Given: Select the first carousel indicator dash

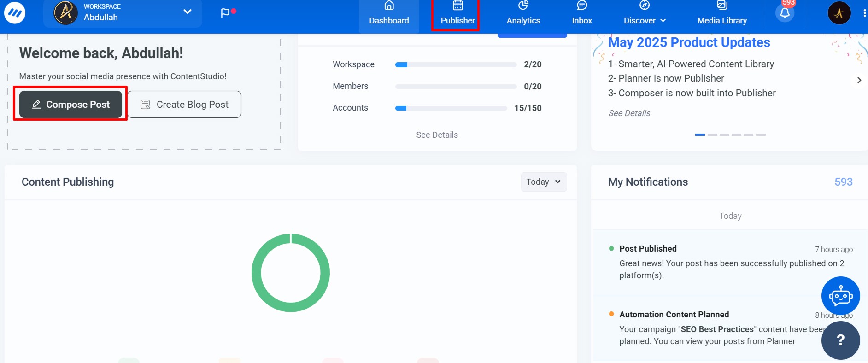Looking at the screenshot, I should point(700,135).
